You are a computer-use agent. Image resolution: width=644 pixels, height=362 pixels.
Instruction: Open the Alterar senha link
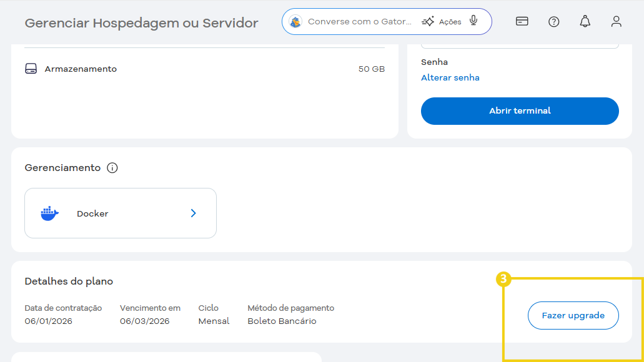[450, 77]
